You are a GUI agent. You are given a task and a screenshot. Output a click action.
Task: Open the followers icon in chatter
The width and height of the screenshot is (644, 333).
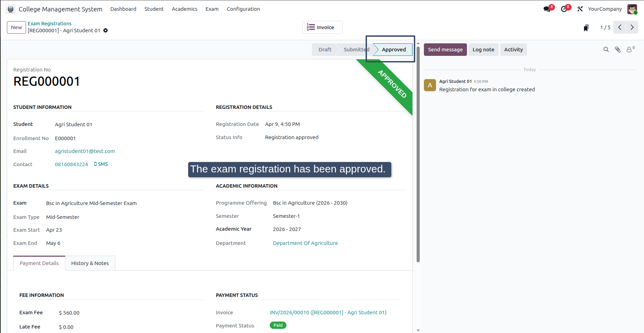tap(630, 49)
